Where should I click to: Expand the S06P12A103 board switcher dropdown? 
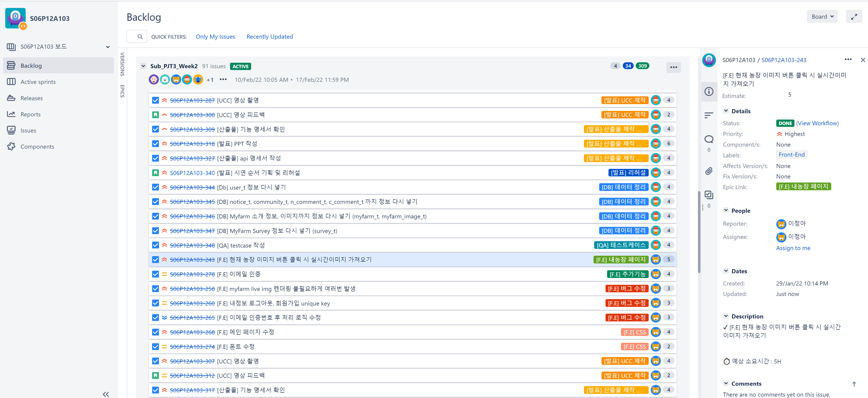(x=108, y=47)
